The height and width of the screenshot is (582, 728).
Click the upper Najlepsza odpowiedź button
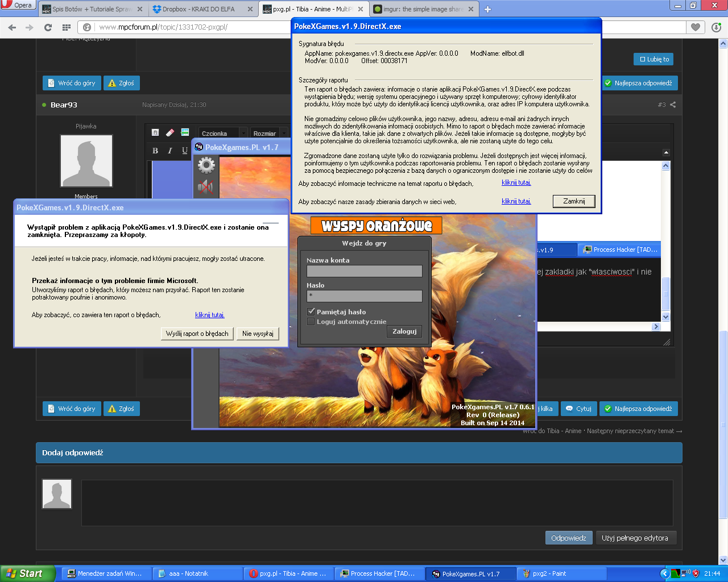tap(639, 83)
